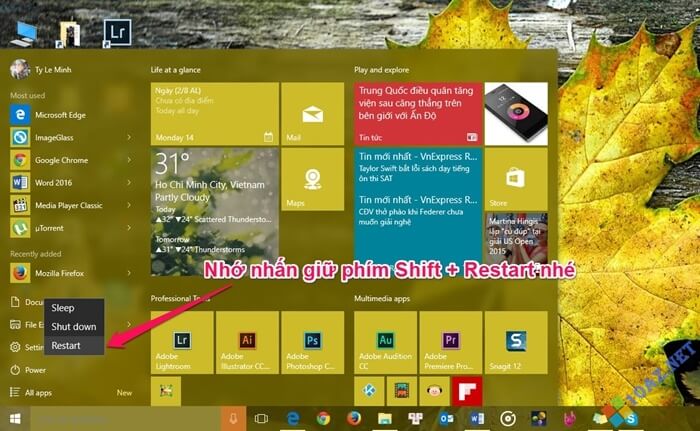
Task: Click the Windows Start button on taskbar
Action: pyautogui.click(x=15, y=418)
